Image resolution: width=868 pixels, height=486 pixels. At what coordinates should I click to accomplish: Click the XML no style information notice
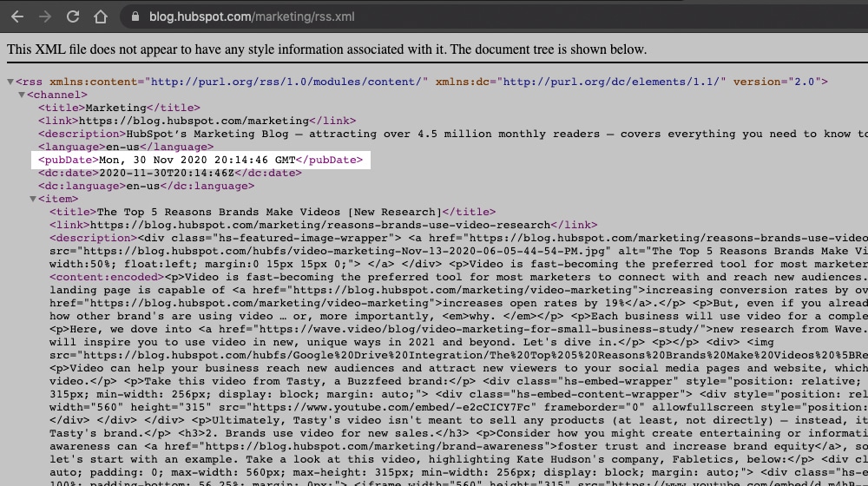point(326,49)
